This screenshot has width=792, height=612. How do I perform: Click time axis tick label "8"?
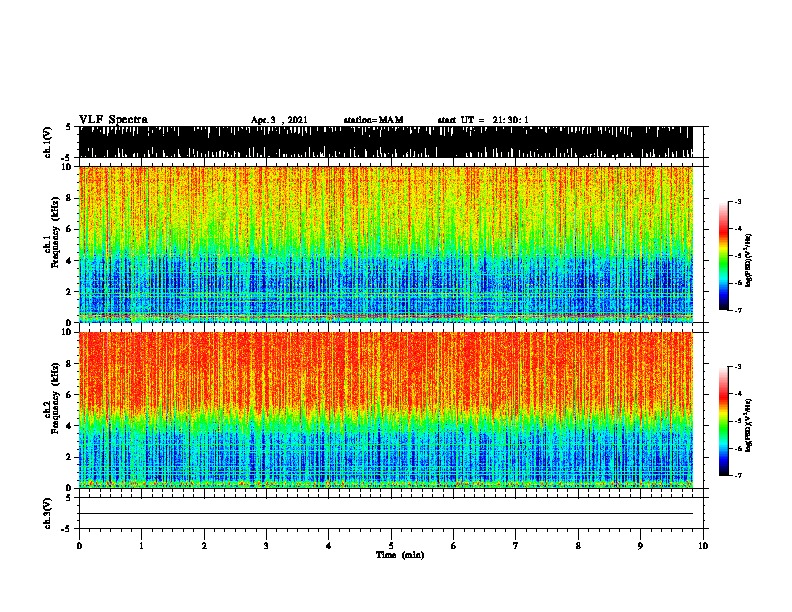pos(578,546)
